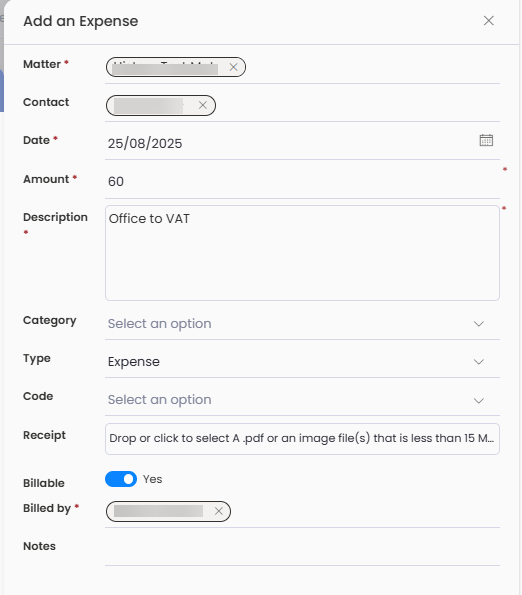Click the Yes label beside Billable toggle
Viewport: 522px width, 595px height.
coord(153,479)
